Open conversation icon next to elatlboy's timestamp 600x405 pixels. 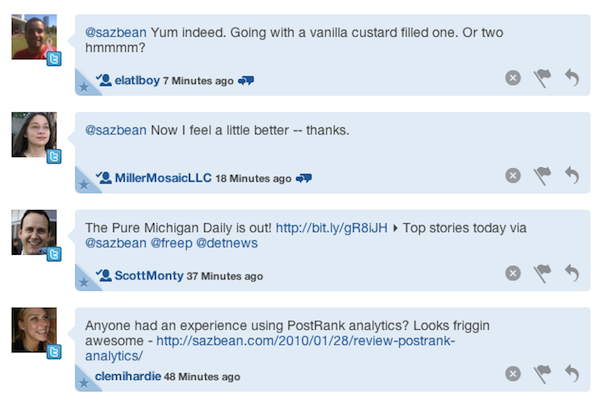click(x=248, y=80)
